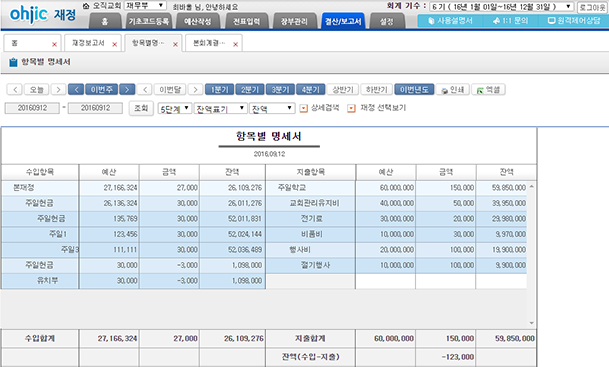Go to previous week arrow
This screenshot has width=609, height=367.
(76, 90)
